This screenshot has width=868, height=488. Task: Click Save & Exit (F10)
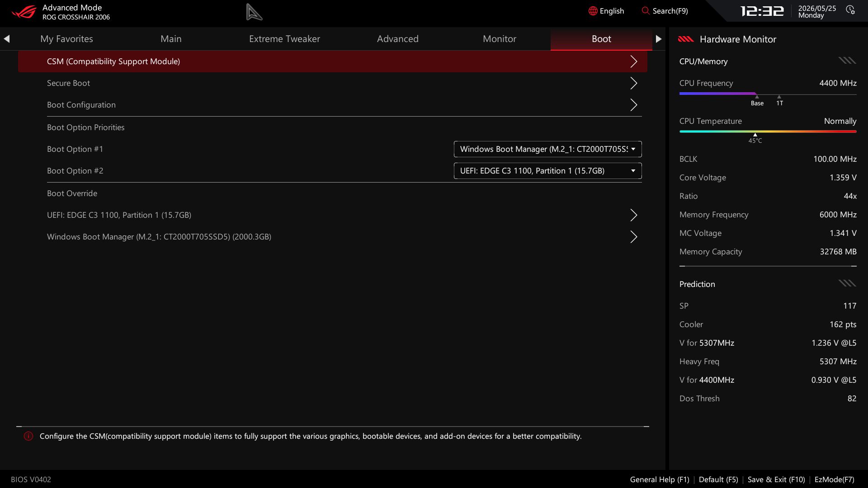point(776,479)
